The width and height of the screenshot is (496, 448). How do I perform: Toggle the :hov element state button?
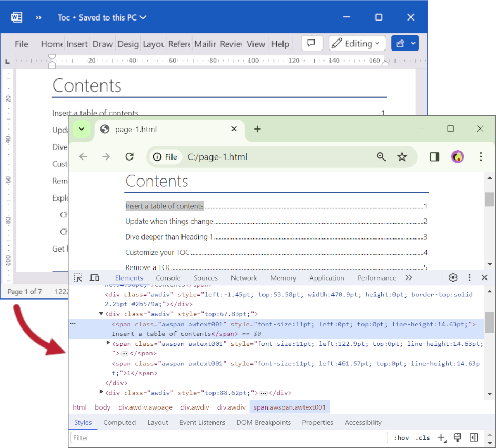tap(401, 438)
